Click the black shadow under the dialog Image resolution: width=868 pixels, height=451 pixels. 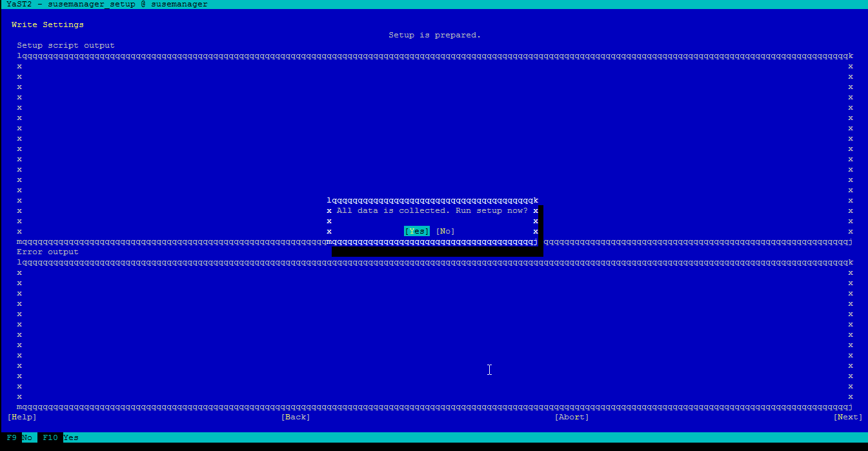[x=437, y=252]
